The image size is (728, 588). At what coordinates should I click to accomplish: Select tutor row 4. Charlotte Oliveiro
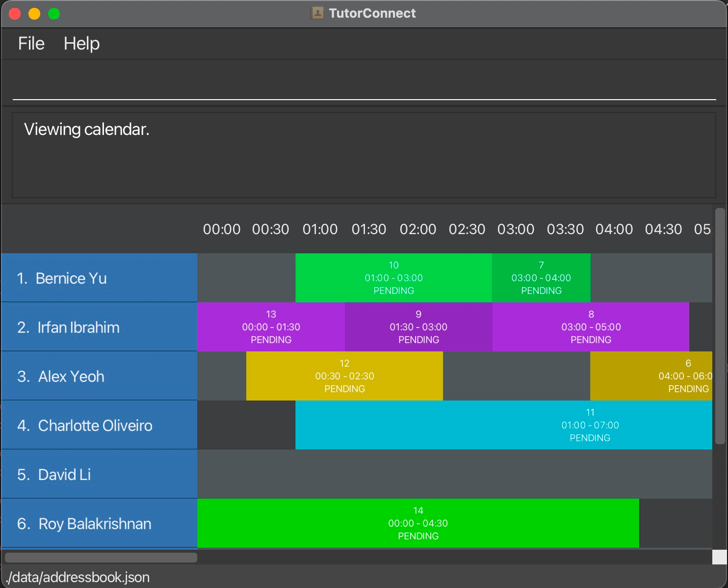coord(99,425)
